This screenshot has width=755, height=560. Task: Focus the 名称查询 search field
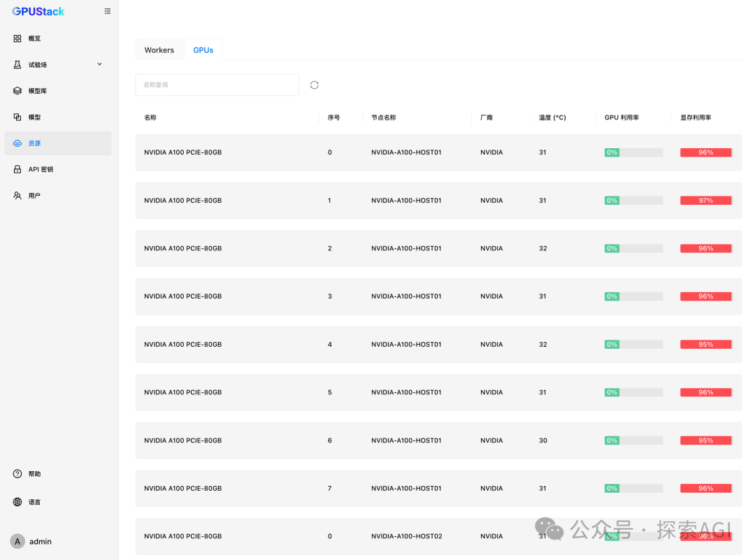tap(217, 85)
